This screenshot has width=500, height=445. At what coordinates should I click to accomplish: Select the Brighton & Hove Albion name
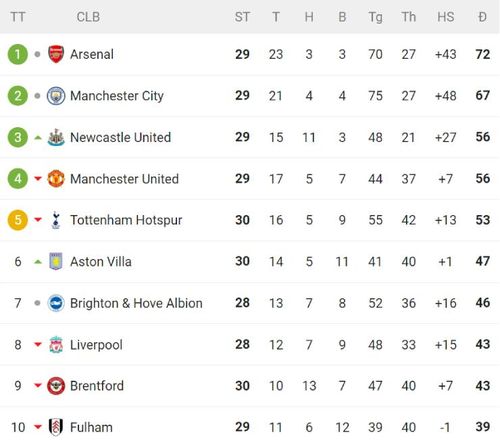[136, 303]
